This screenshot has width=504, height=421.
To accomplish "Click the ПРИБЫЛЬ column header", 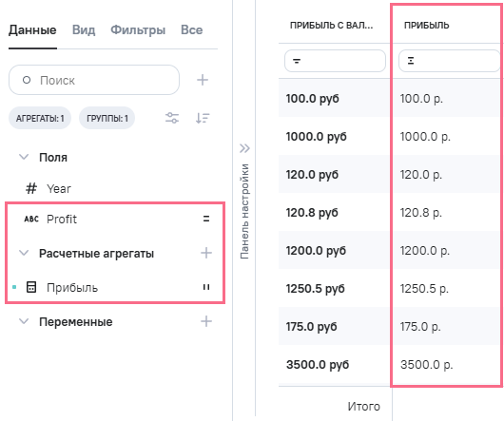I will click(426, 26).
